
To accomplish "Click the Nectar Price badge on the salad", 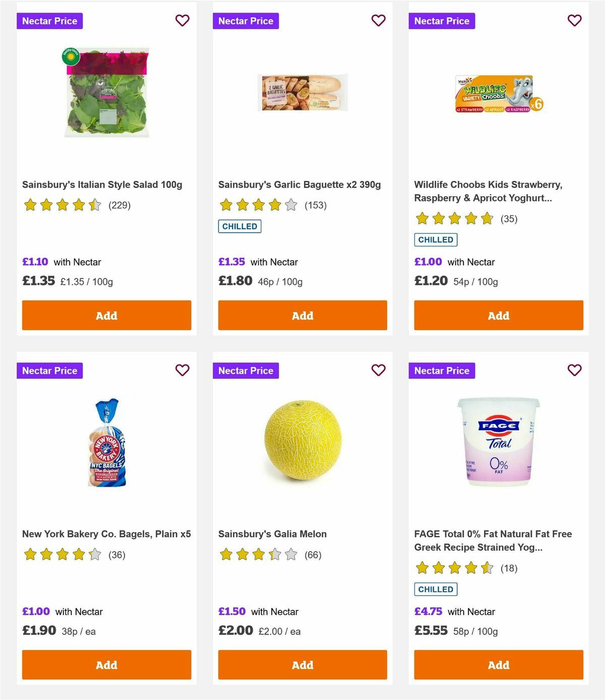I will (x=50, y=21).
